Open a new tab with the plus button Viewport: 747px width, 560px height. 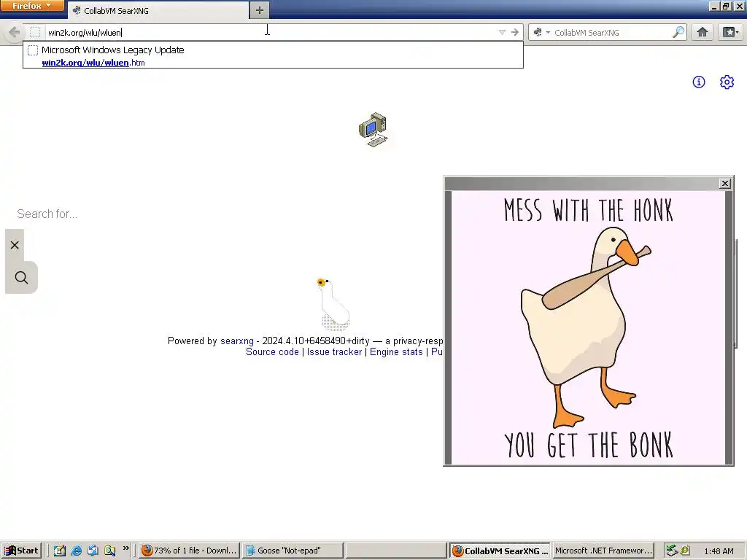(x=260, y=10)
